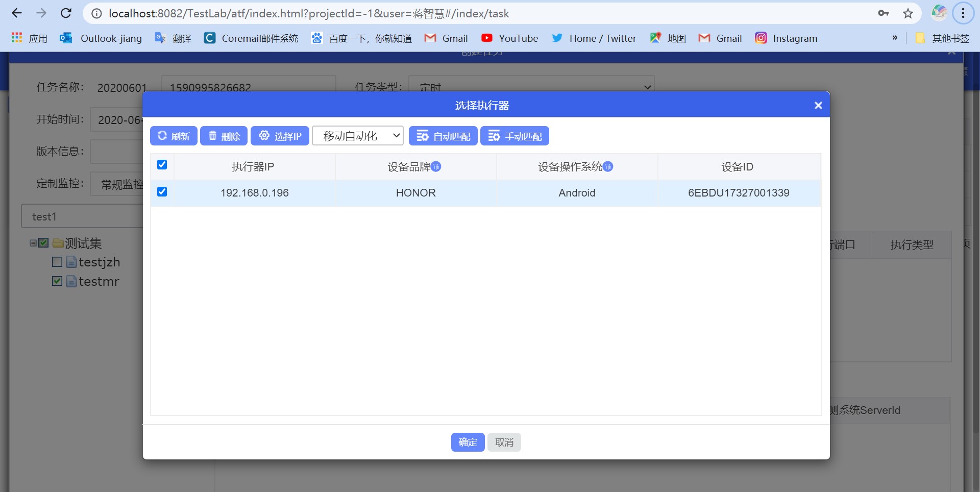The width and height of the screenshot is (980, 492).
Task: Click the 刷新 refresh icon in the dialog
Action: pos(162,136)
